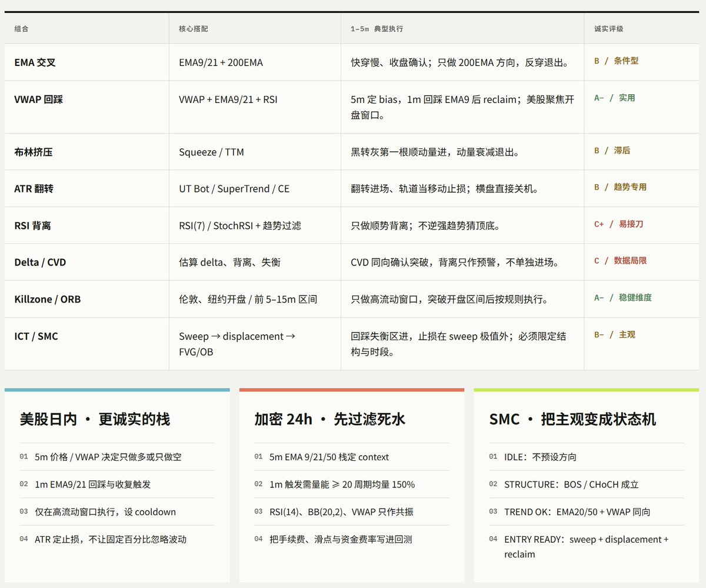Click the B / 滞后 rating
The height and width of the screenshot is (588, 706).
coord(612,151)
